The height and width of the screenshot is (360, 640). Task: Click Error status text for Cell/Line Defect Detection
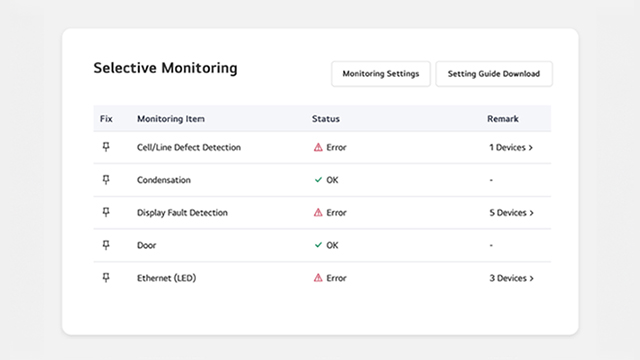pos(336,147)
